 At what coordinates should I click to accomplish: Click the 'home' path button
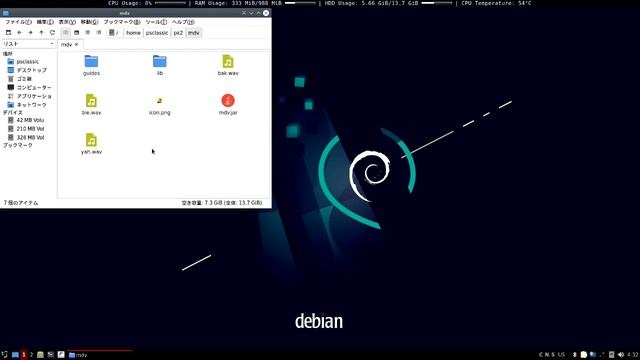pyautogui.click(x=133, y=33)
